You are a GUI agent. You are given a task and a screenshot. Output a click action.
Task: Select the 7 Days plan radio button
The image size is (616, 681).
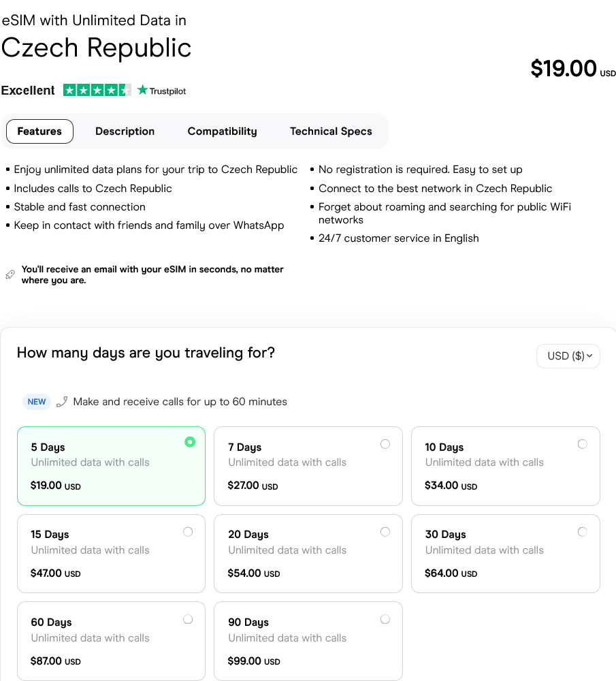tap(385, 444)
